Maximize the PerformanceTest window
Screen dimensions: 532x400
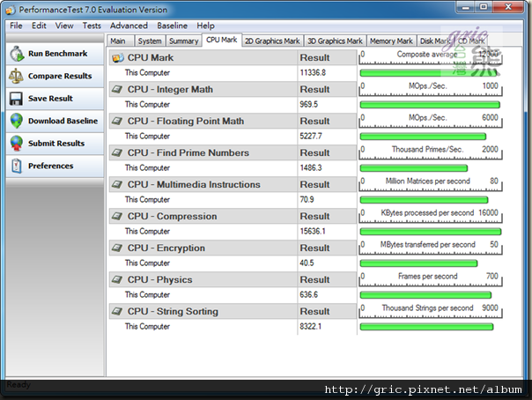[484, 7]
